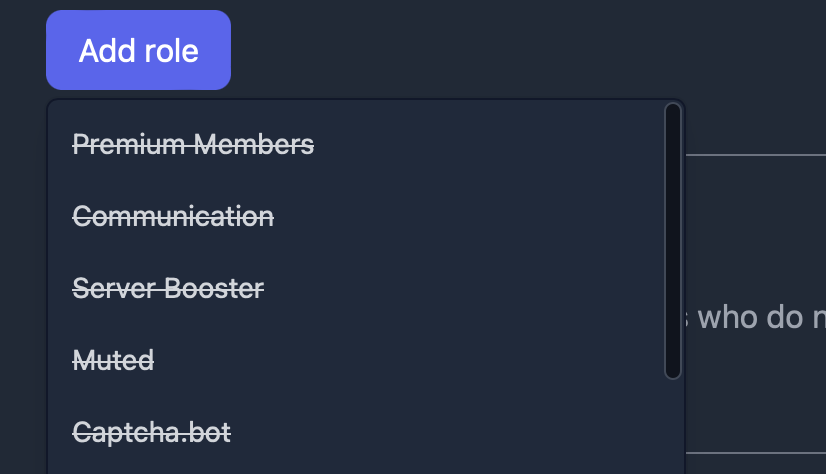Click the crossed-out Muted label

[x=114, y=360]
